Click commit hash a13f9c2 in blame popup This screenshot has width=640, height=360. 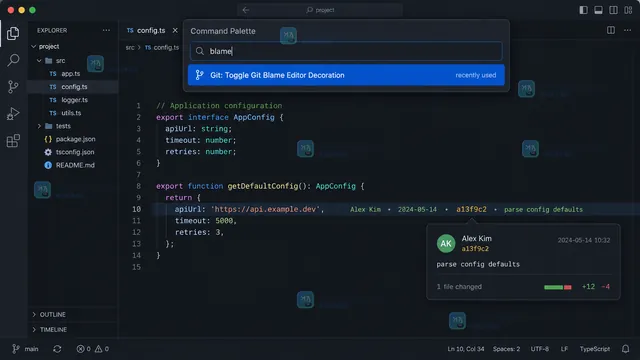(475, 249)
